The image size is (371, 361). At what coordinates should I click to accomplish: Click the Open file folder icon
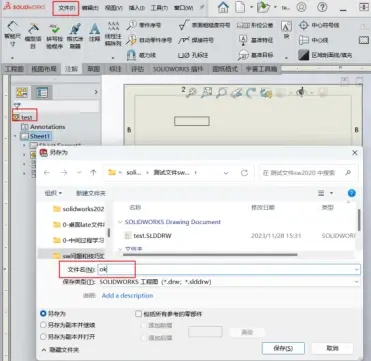tap(263, 7)
